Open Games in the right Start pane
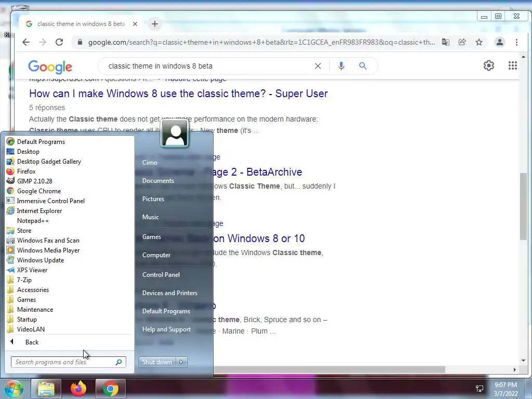 [x=151, y=237]
